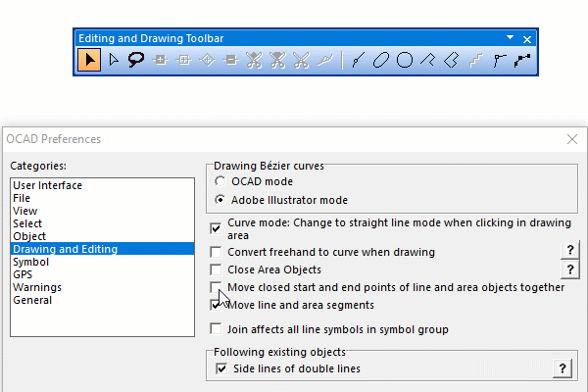Open the View preferences category

tap(102, 211)
